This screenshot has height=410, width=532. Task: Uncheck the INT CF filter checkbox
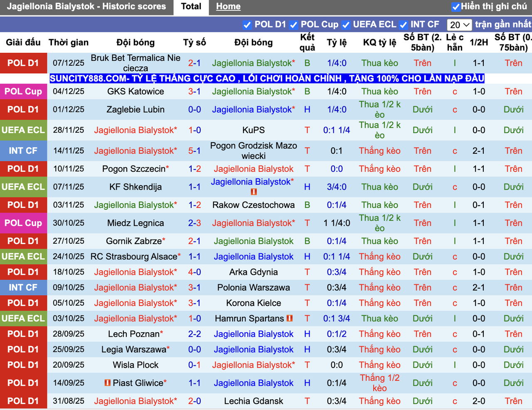click(404, 25)
